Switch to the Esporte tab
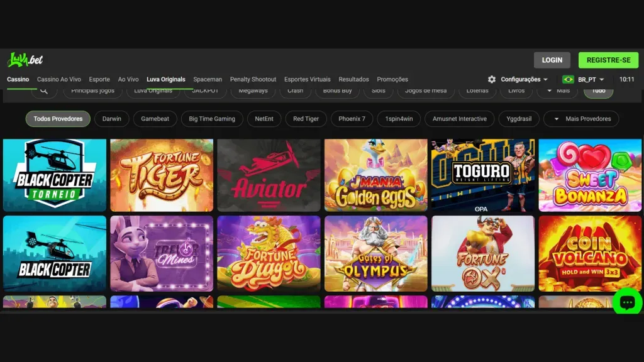 pos(99,79)
